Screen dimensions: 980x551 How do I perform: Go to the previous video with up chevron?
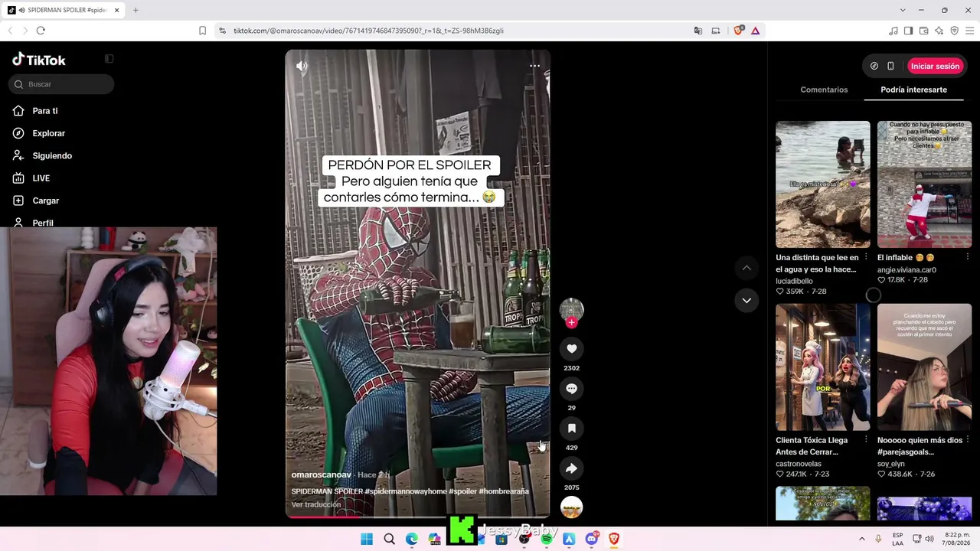[x=746, y=268]
